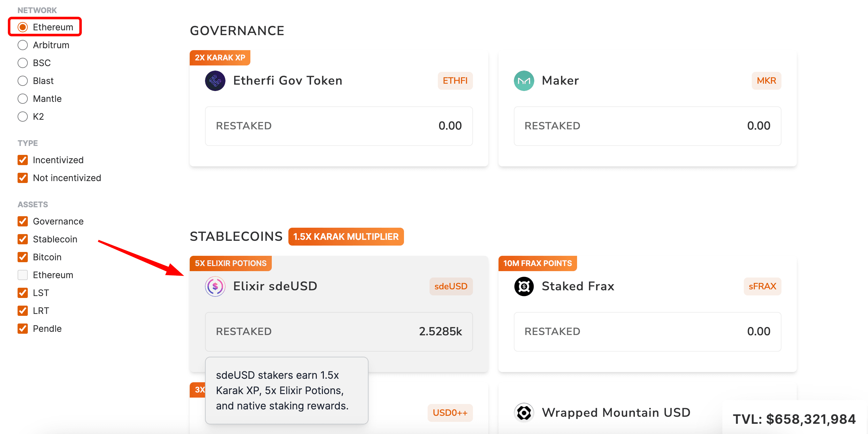The width and height of the screenshot is (868, 434).
Task: Click the Maker logo icon
Action: [524, 80]
